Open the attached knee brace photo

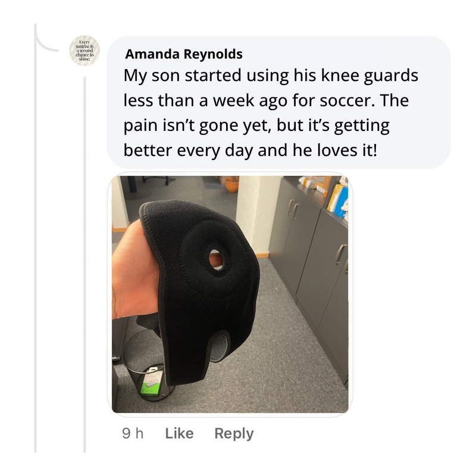pyautogui.click(x=230, y=294)
